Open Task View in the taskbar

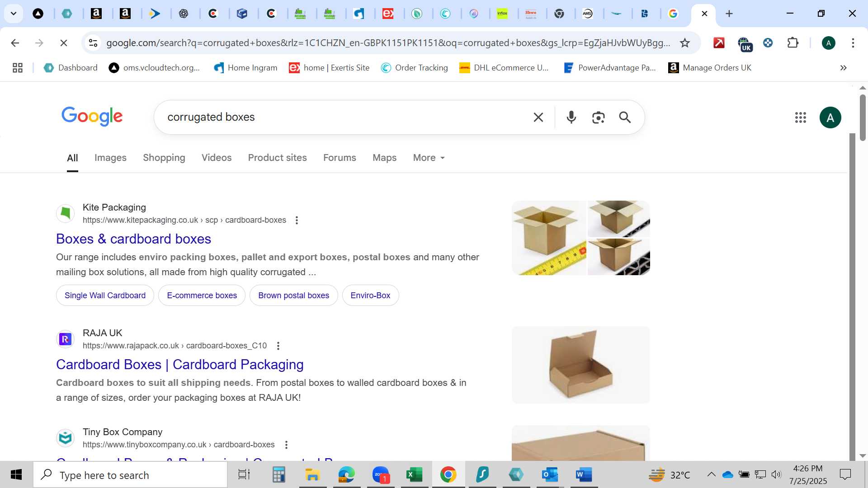[x=244, y=475]
